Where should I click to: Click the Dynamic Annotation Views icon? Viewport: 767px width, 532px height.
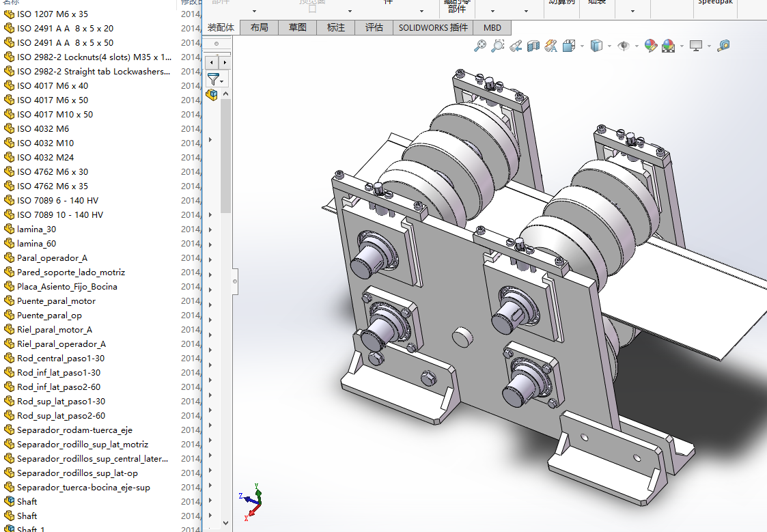(x=551, y=46)
